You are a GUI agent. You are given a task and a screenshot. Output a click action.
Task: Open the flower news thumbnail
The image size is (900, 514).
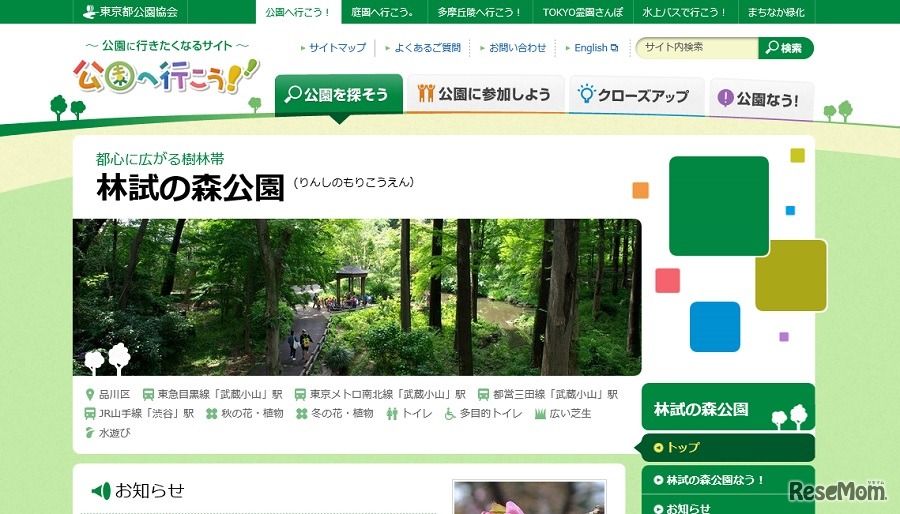click(x=529, y=497)
